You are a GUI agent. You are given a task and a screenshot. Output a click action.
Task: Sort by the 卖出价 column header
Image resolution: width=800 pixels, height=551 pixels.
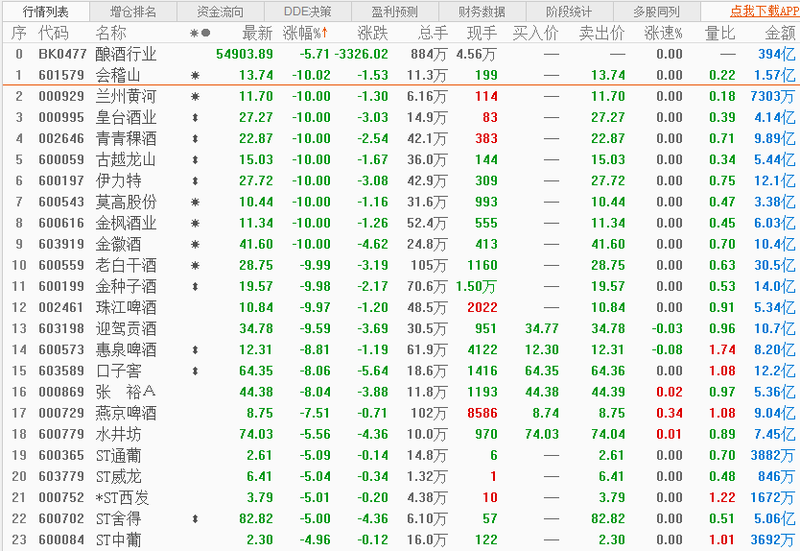(602, 33)
